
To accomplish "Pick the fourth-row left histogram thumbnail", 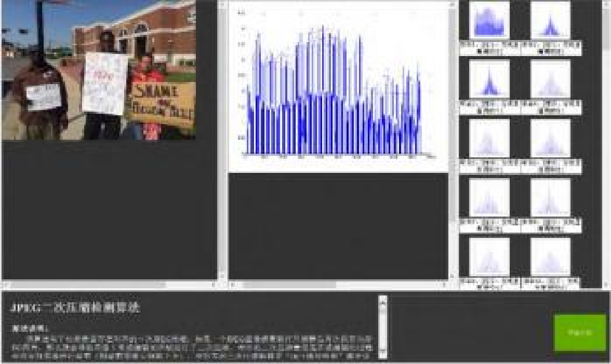I will click(x=489, y=198).
